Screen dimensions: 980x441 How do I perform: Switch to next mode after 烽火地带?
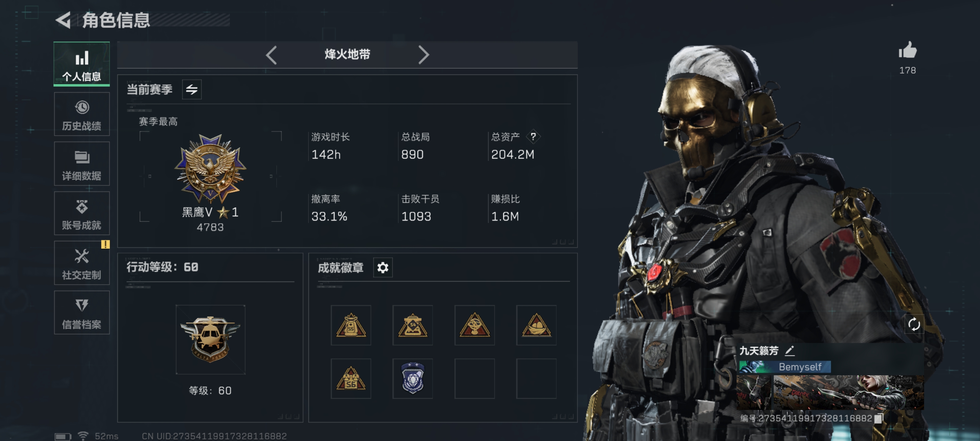pyautogui.click(x=424, y=55)
